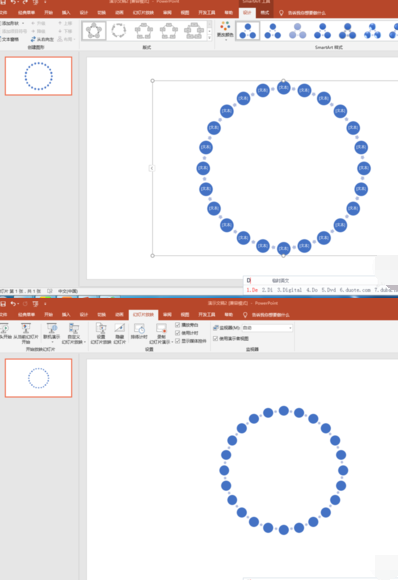The width and height of the screenshot is (398, 580).
Task: Toggle Play Narrations checkbox
Action: tap(178, 325)
